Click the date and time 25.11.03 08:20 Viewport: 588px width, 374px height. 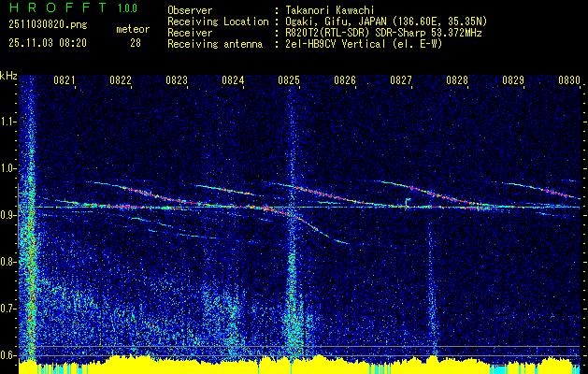pyautogui.click(x=48, y=43)
